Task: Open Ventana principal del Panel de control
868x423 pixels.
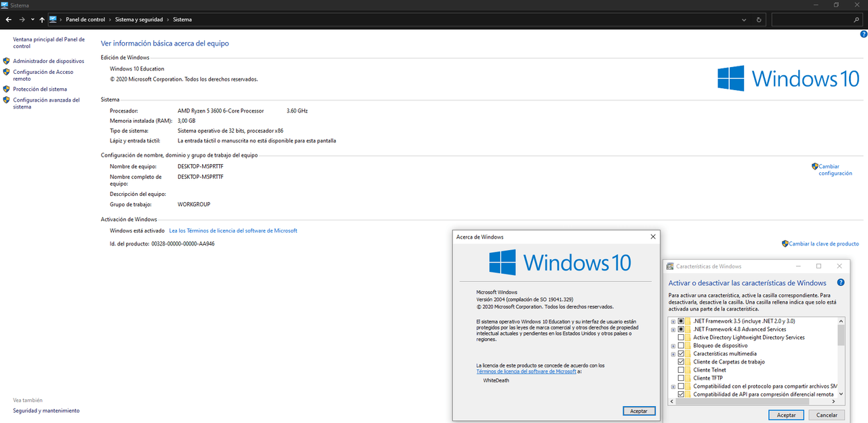Action: pos(48,43)
